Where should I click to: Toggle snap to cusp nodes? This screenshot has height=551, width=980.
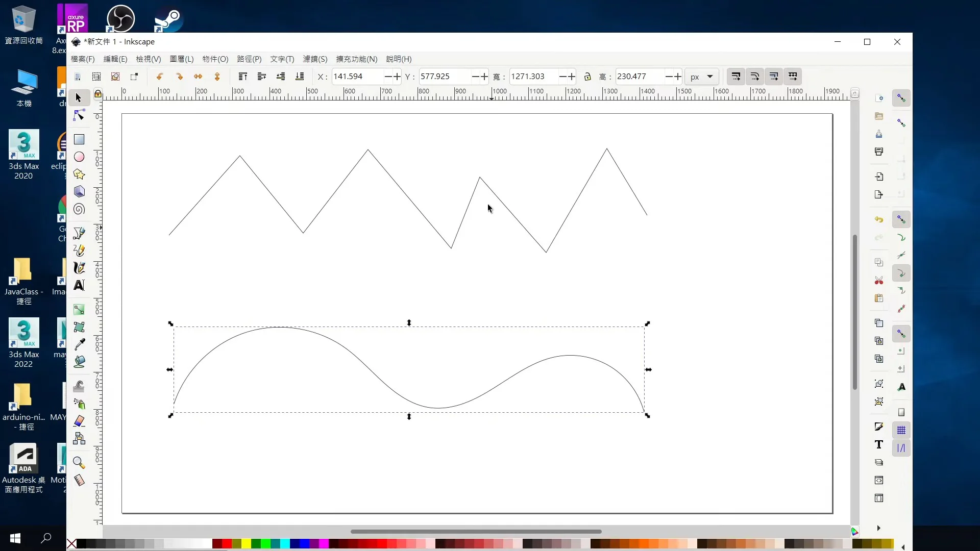[901, 273]
